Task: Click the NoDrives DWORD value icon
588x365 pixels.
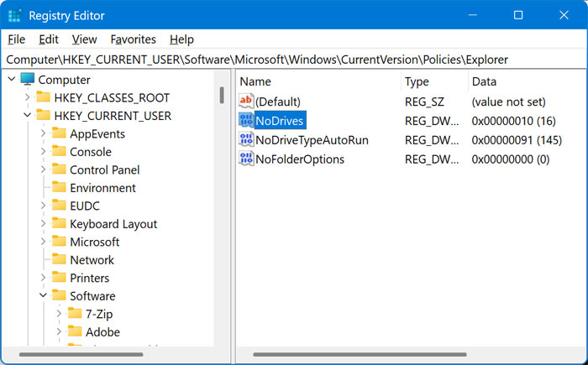Action: click(x=246, y=120)
